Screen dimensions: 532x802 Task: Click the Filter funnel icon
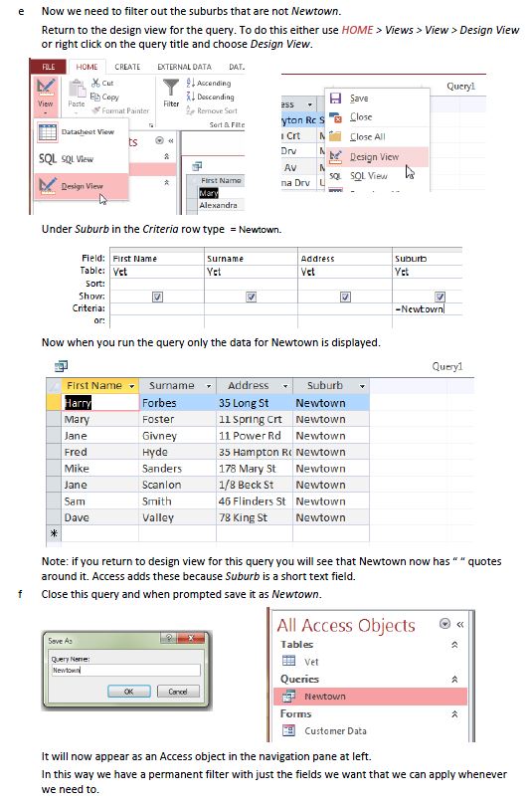pos(171,87)
